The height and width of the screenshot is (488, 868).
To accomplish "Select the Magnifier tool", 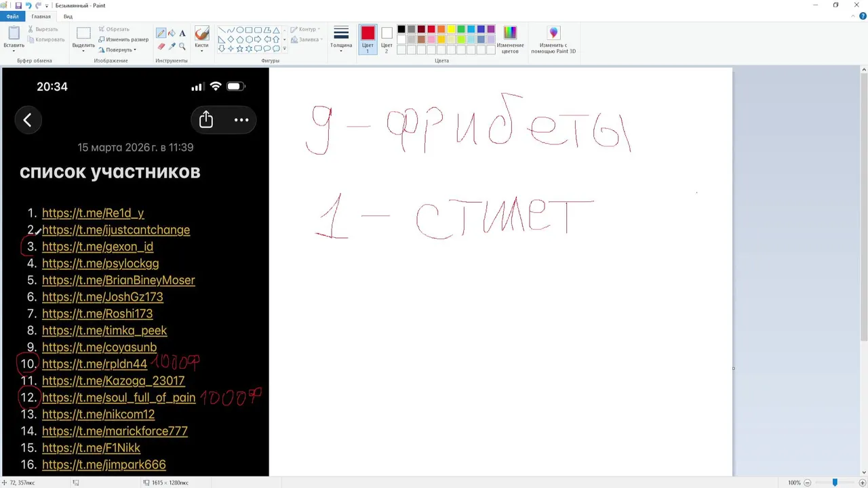I will 182,46.
